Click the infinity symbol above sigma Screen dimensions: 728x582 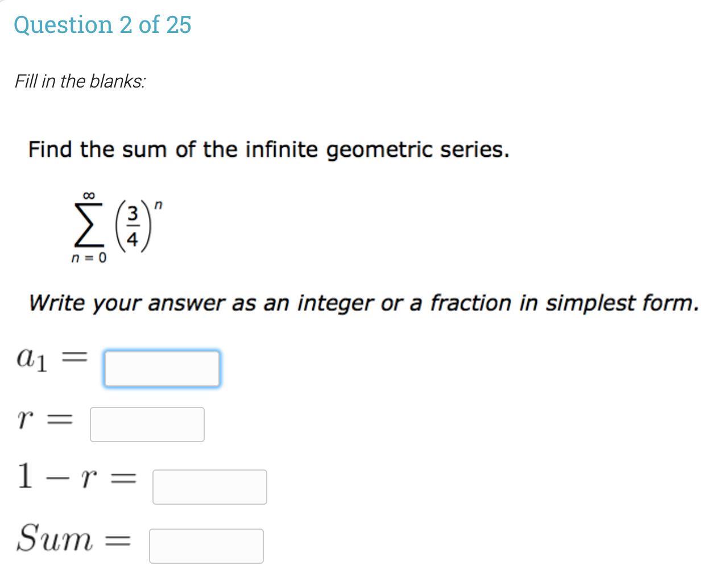pos(88,196)
